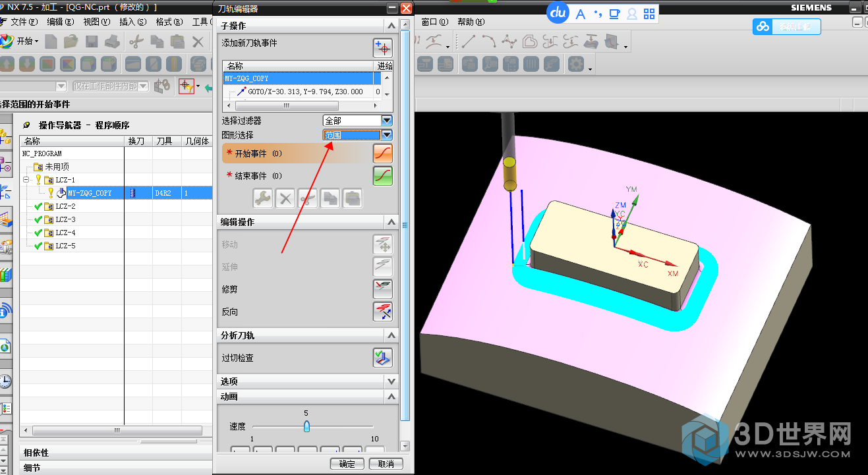This screenshot has height=475, width=868.
Task: Open the selection filter (选择过滤器) dropdown
Action: tap(387, 121)
